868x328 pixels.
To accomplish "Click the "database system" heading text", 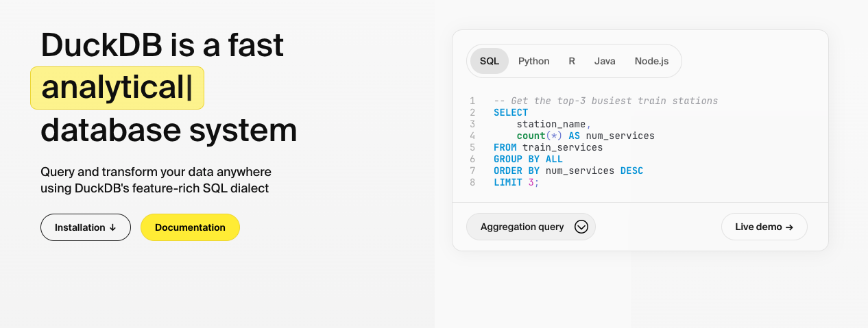I will point(169,130).
